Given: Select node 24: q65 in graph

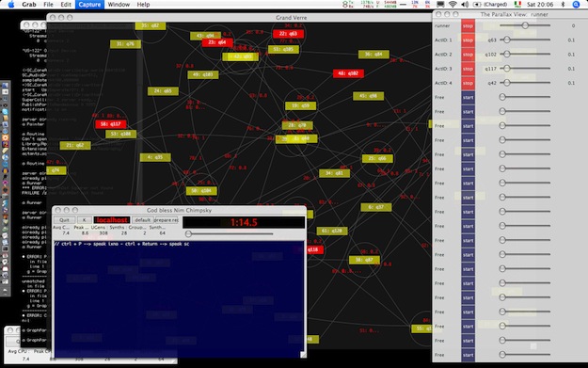Looking at the screenshot, I should [x=163, y=90].
